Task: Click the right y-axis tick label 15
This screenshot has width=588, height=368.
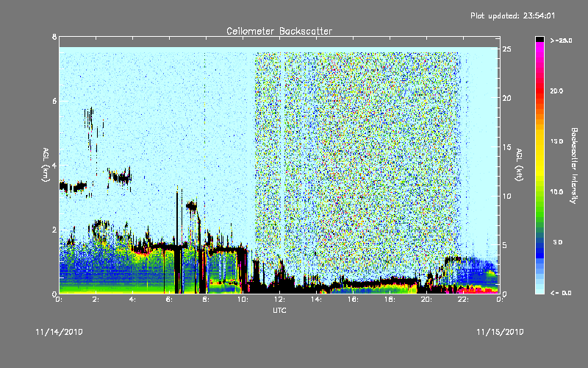Action: (507, 146)
